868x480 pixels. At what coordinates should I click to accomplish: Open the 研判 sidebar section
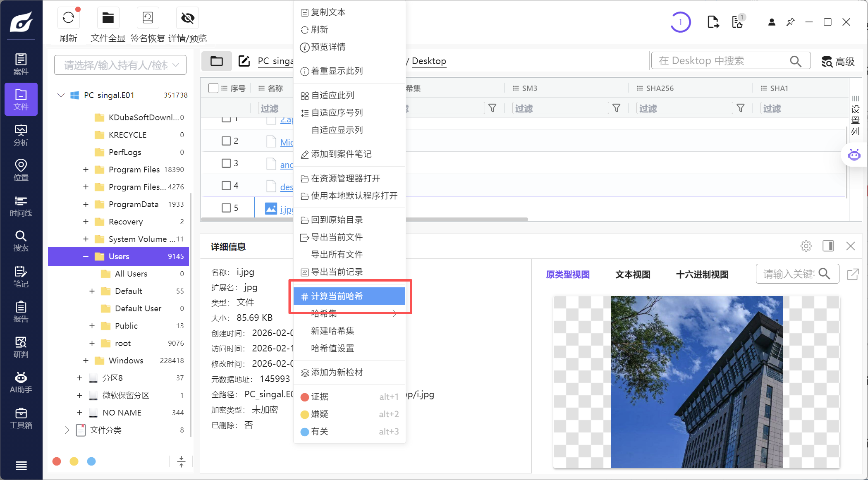pos(21,347)
